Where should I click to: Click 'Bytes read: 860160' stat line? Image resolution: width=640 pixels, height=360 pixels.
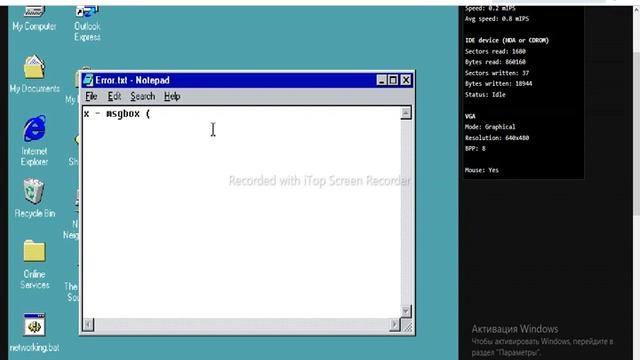point(495,62)
